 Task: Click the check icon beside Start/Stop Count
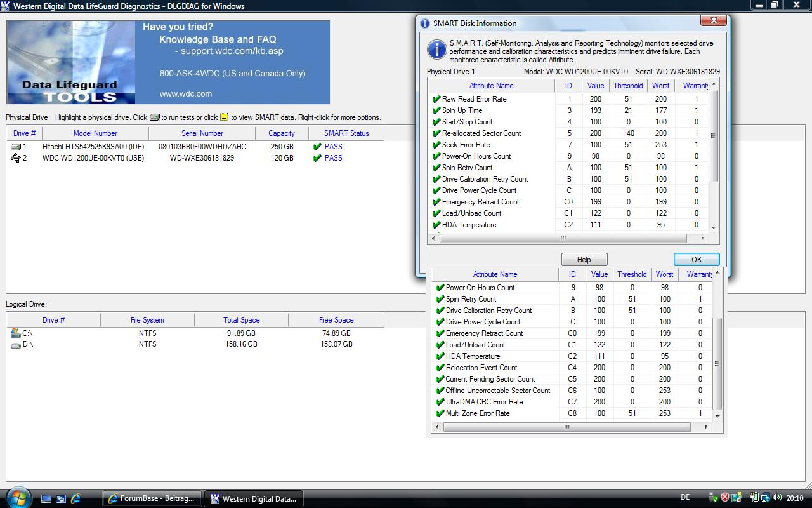pyautogui.click(x=436, y=122)
